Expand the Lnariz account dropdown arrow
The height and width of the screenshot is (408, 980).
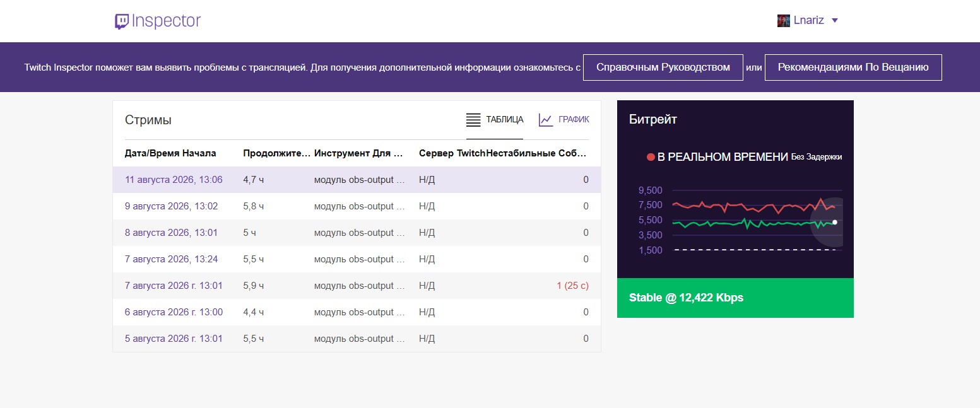point(835,21)
